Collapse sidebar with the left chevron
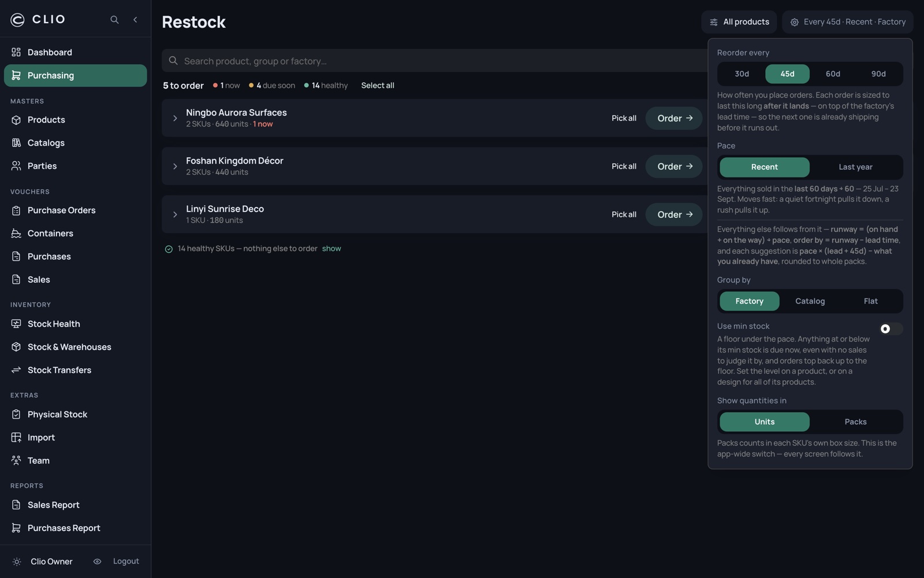The width and height of the screenshot is (924, 578). pos(135,20)
